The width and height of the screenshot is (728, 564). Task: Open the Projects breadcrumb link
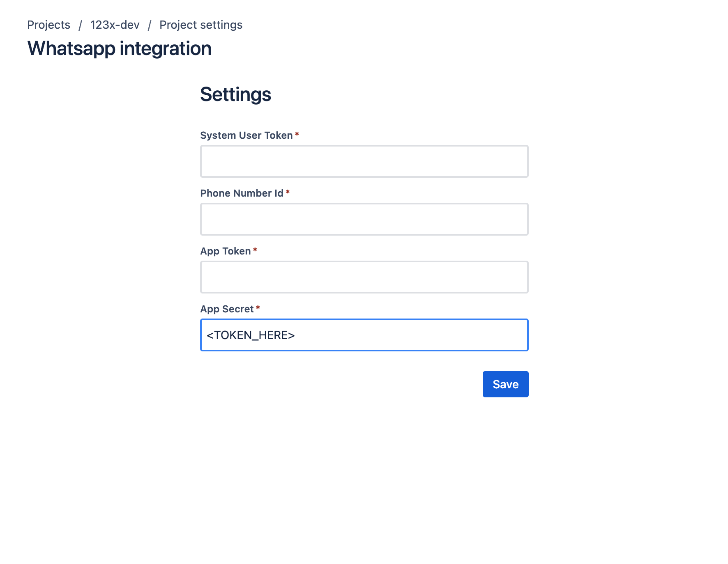coord(48,25)
